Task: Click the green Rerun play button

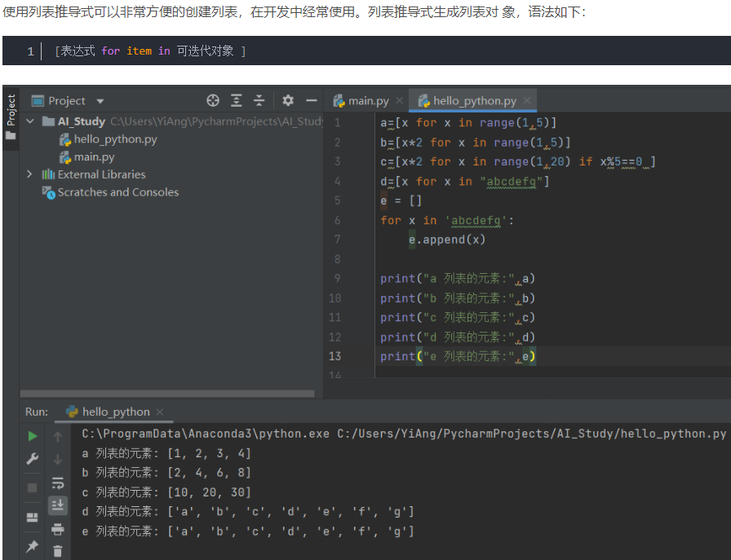Action: [x=32, y=437]
